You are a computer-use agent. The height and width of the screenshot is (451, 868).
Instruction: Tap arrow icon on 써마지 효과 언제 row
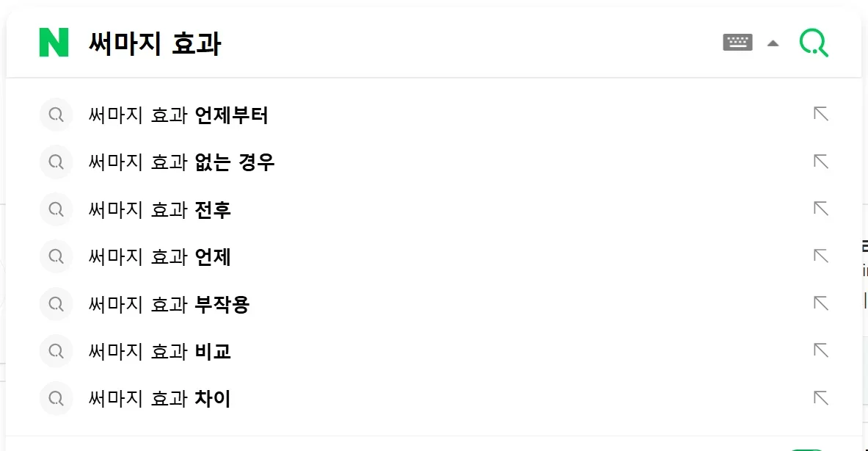(x=821, y=256)
